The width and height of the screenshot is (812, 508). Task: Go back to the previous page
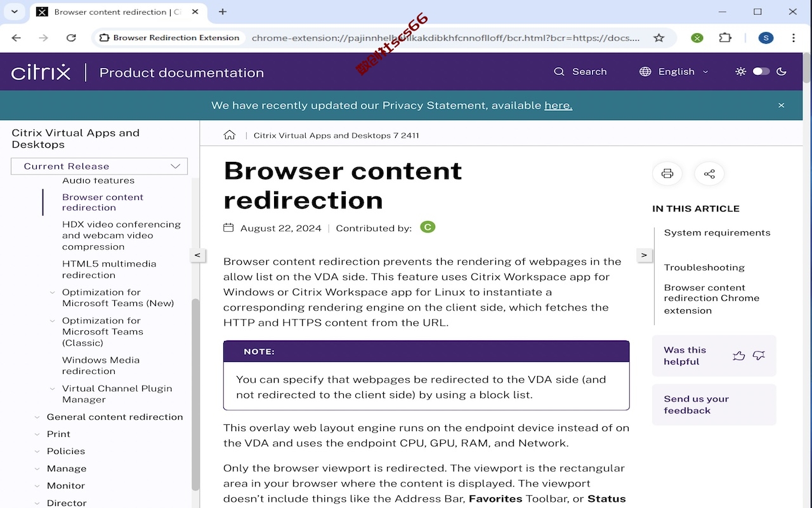point(16,37)
